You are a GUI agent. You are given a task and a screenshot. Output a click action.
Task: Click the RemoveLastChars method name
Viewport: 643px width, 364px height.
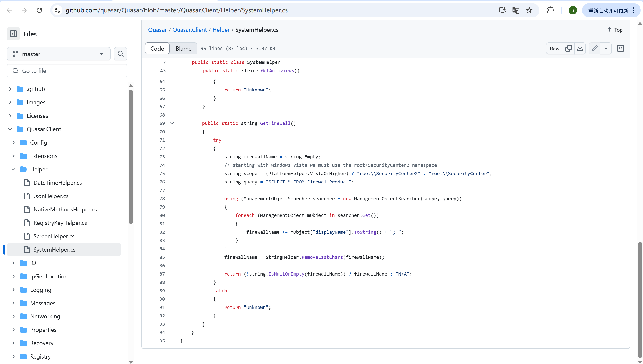pyautogui.click(x=322, y=257)
